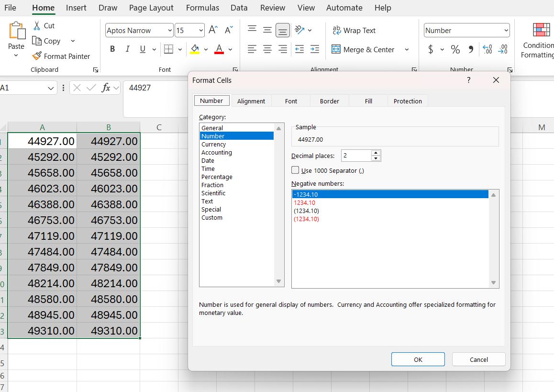
Task: Click the Paste clipboard icon
Action: [17, 31]
